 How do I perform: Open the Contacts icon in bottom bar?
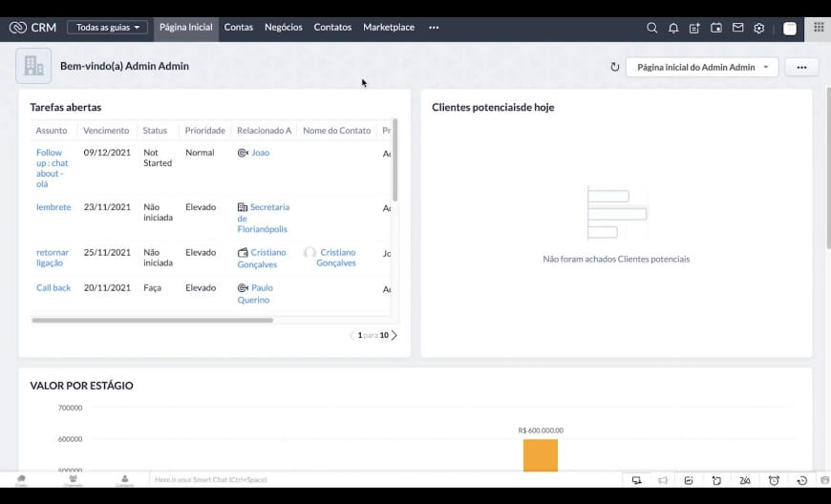click(124, 479)
